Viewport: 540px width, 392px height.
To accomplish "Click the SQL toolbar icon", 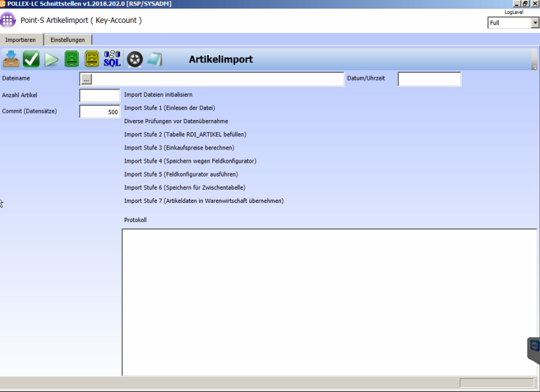I will [112, 59].
